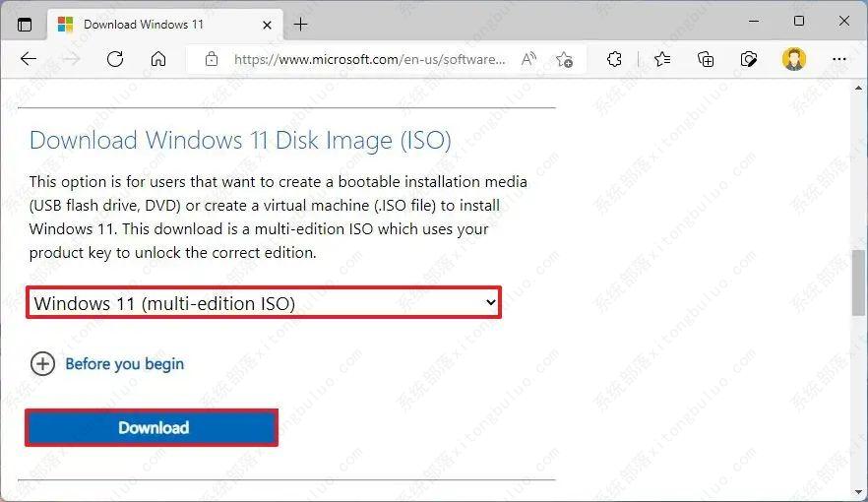Click the vertical page scrollbar thumb
The image size is (868, 502).
tap(859, 280)
